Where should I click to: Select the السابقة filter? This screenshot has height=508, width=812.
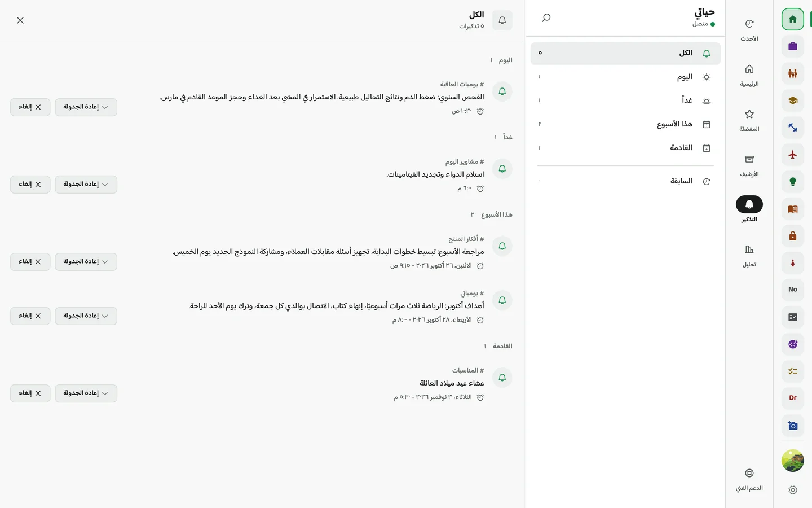pyautogui.click(x=625, y=181)
